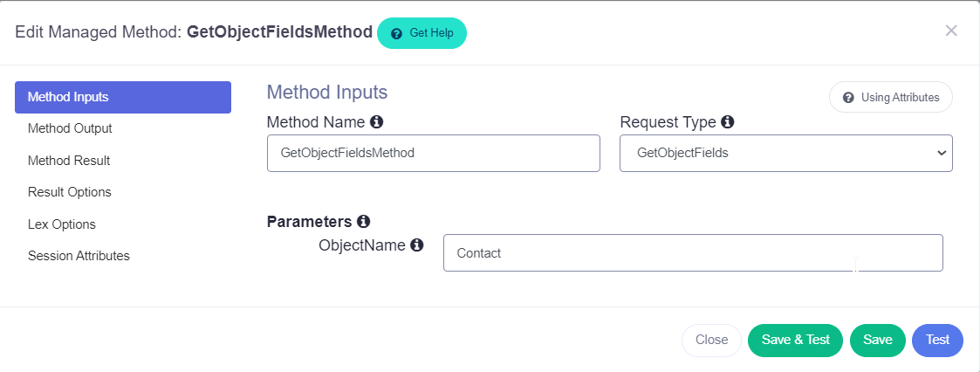Switch to the Method Output tab
980x372 pixels.
[70, 128]
